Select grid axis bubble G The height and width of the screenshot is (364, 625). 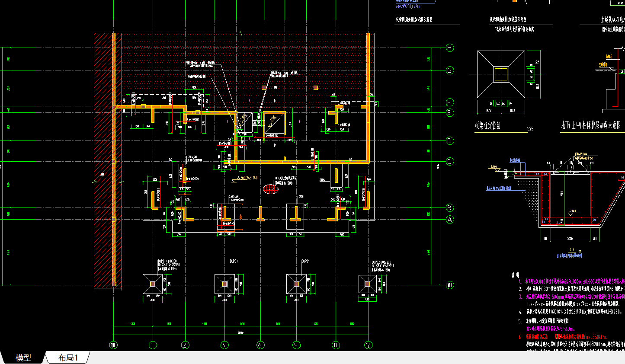point(450,70)
